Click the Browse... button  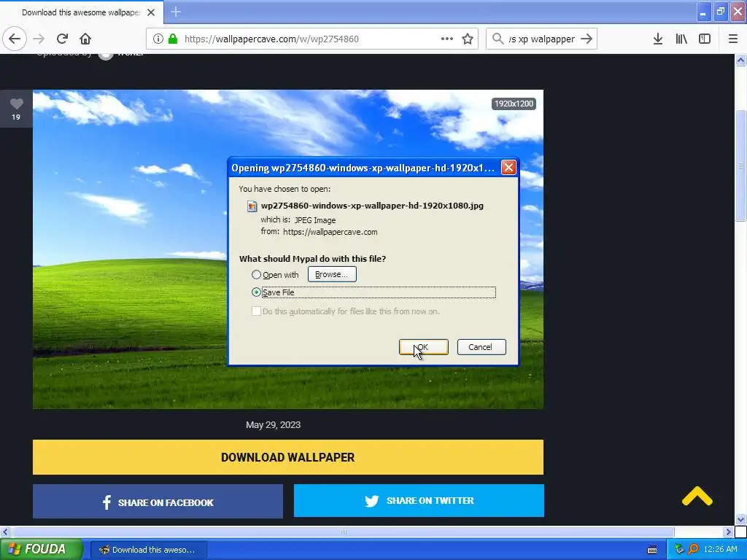tap(332, 274)
